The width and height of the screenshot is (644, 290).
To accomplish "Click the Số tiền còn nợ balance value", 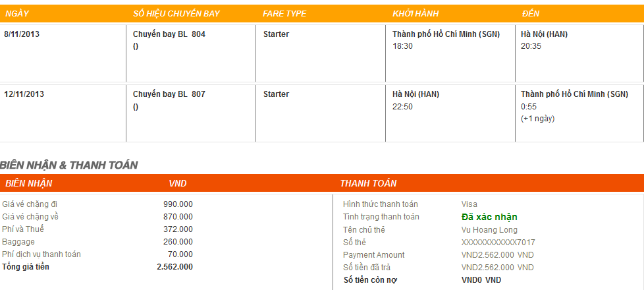I will coord(481,280).
